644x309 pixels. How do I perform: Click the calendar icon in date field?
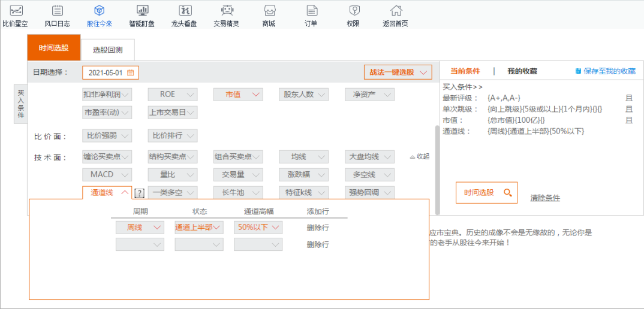(130, 72)
